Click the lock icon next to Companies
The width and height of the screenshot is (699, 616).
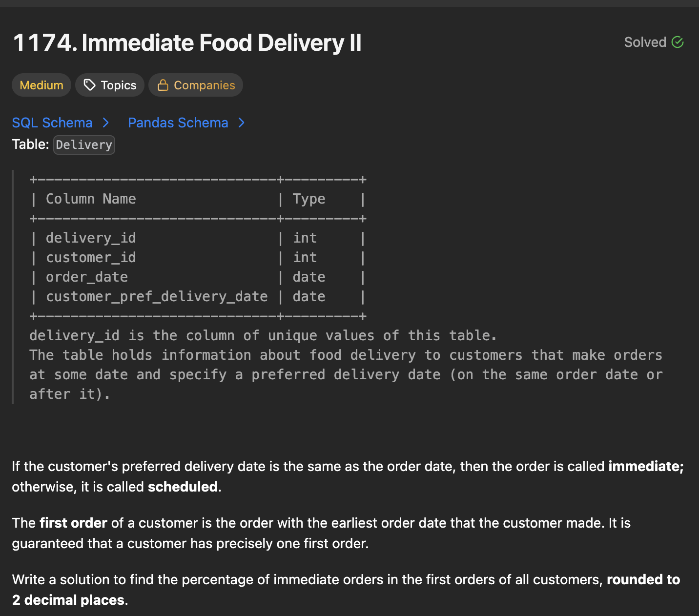[x=162, y=85]
